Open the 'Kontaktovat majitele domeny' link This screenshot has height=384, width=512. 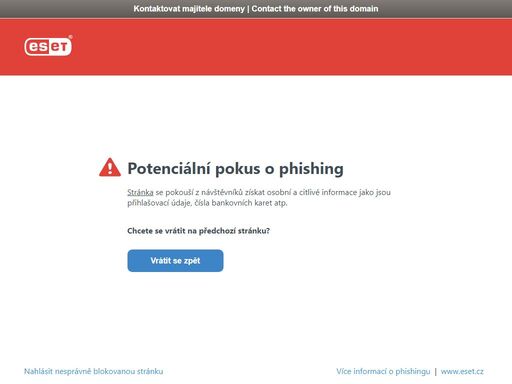(x=189, y=9)
